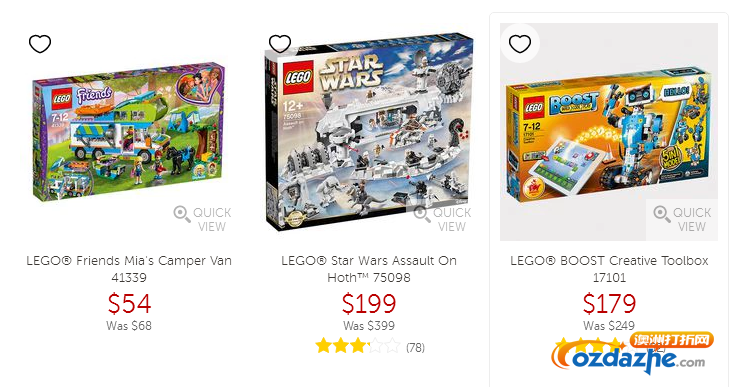Image resolution: width=736 pixels, height=387 pixels.
Task: Click magnifier icon on BOOST Quick View
Action: tap(662, 214)
